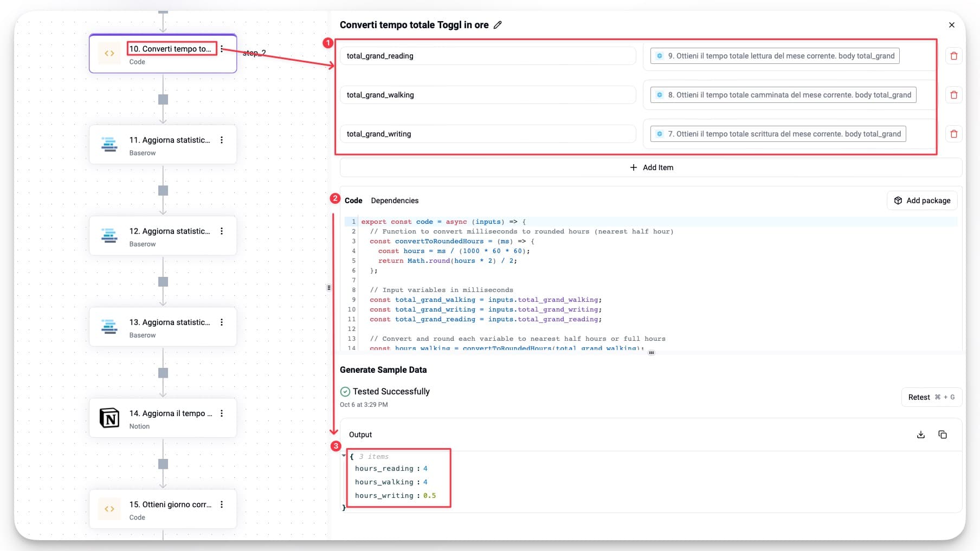Select step 12 Aggiorna statistic label

point(170,231)
